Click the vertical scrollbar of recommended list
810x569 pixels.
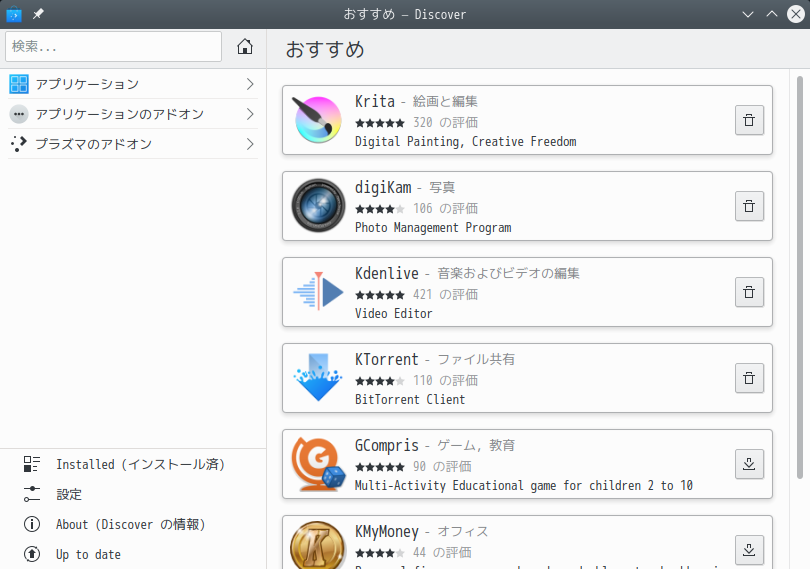[x=800, y=278]
